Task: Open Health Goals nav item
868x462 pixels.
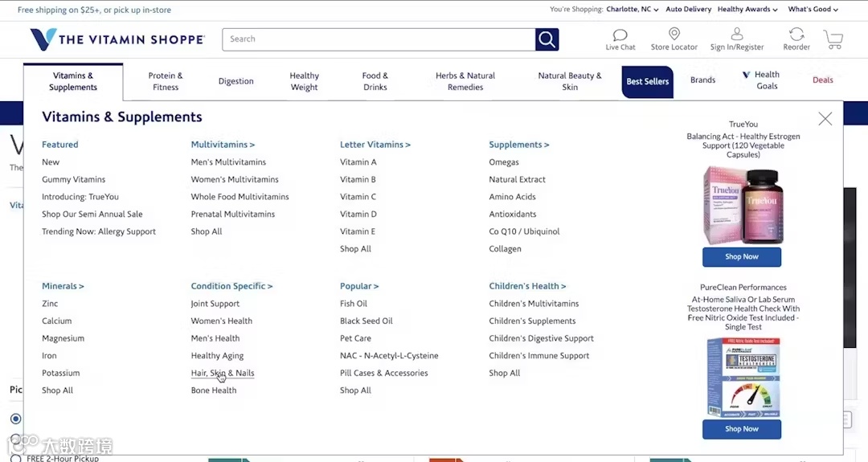Action: tap(761, 80)
